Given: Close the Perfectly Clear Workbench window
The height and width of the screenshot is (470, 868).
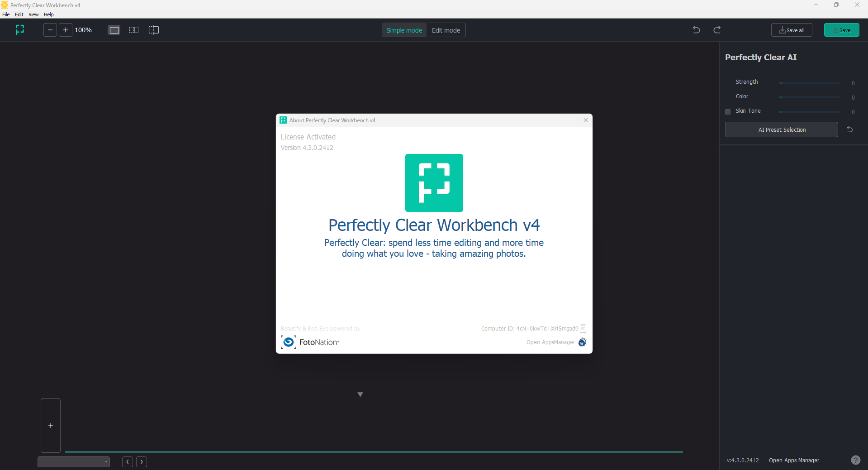Looking at the screenshot, I should pos(857,5).
